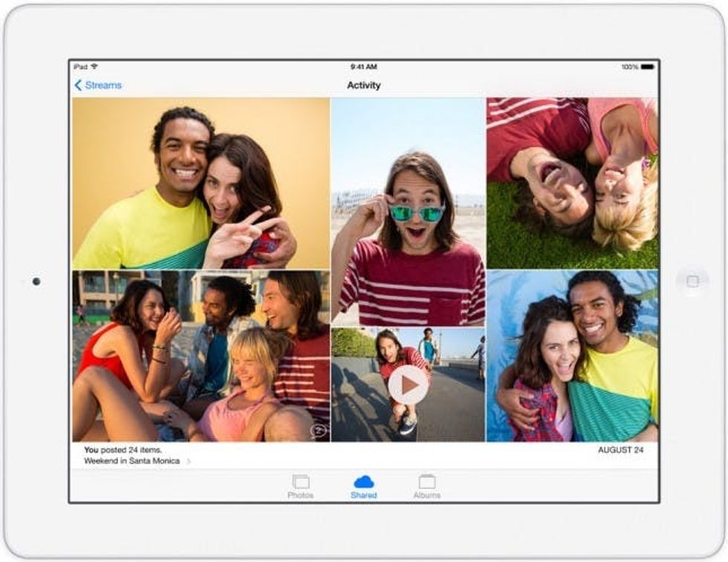Tap the battery indicator in status bar
This screenshot has width=728, height=562.
click(x=647, y=67)
